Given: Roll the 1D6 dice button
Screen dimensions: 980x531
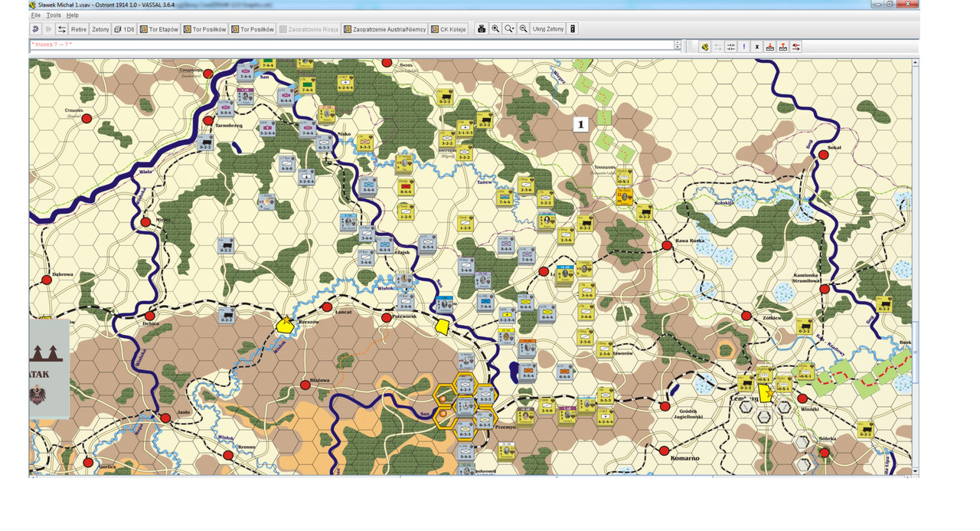Looking at the screenshot, I should [x=124, y=29].
